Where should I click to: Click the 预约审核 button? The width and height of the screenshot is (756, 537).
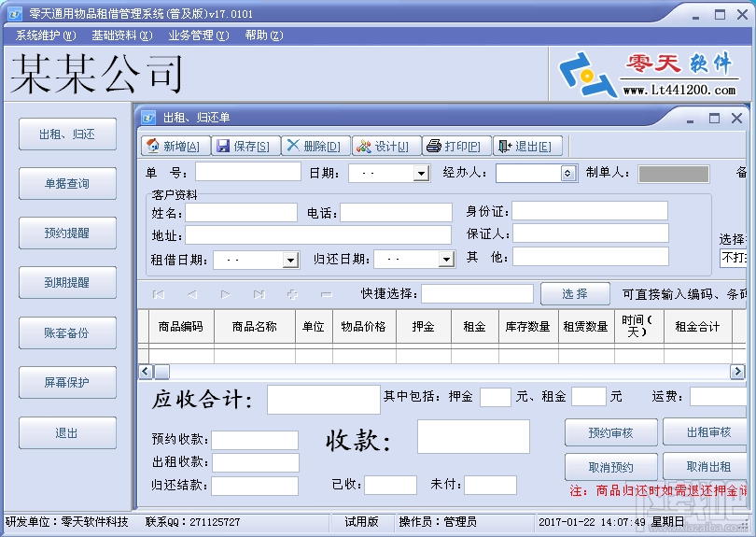[611, 432]
